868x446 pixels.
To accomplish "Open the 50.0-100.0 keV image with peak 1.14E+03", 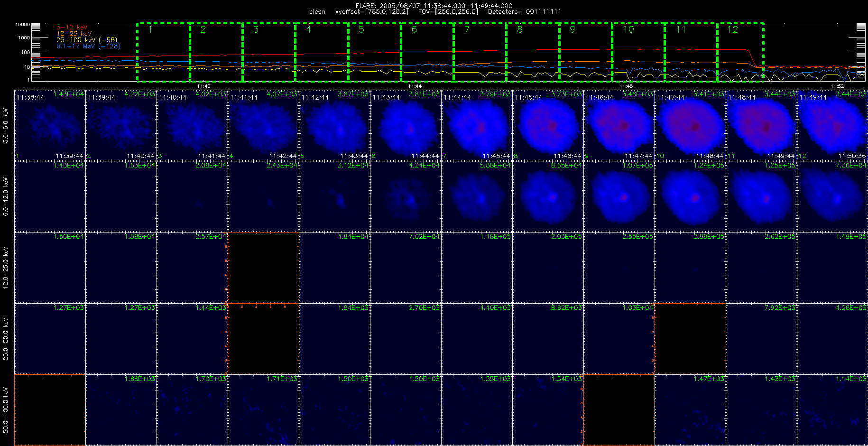I will (x=832, y=409).
